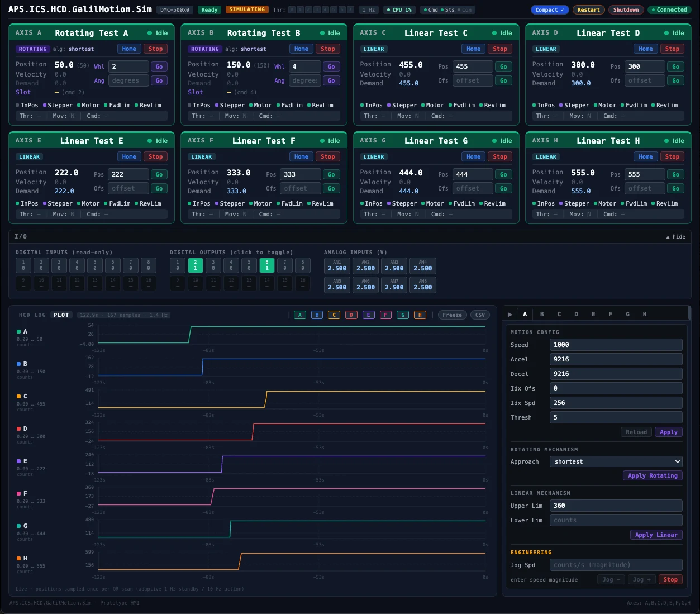Open axis G config tab

point(627,315)
